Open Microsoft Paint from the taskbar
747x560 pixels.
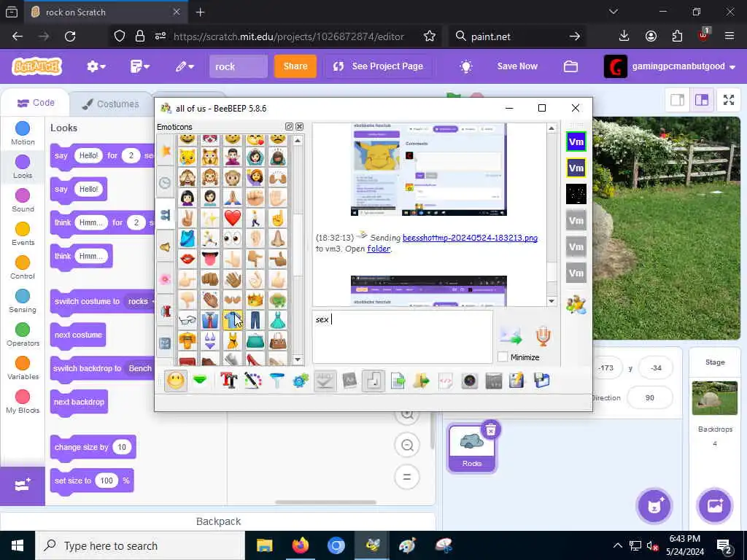coord(407,545)
